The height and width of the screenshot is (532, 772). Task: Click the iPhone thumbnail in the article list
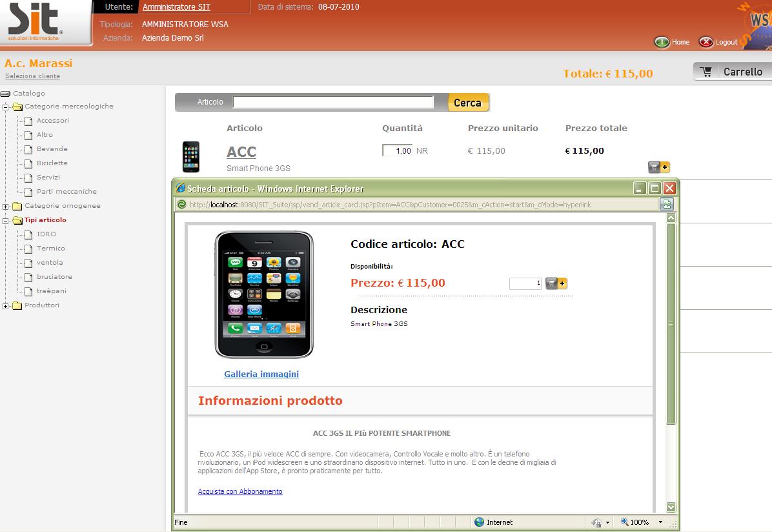[x=191, y=157]
